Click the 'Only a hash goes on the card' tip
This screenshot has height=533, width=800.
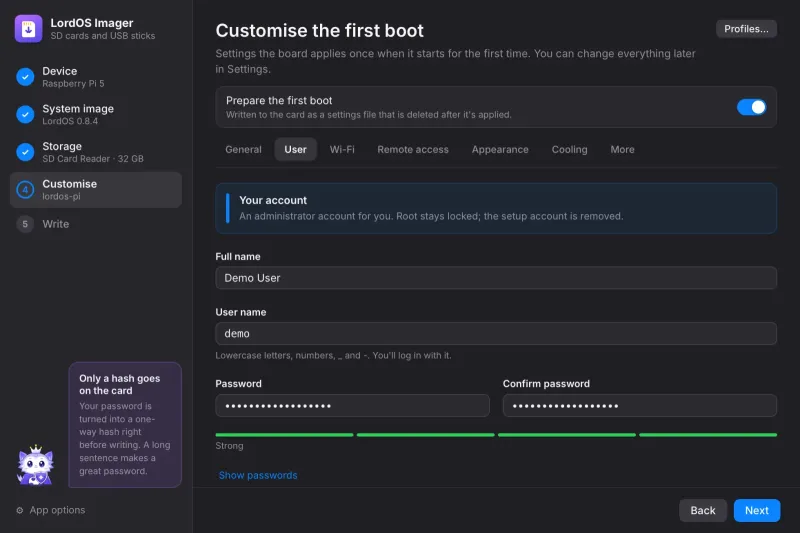[125, 425]
